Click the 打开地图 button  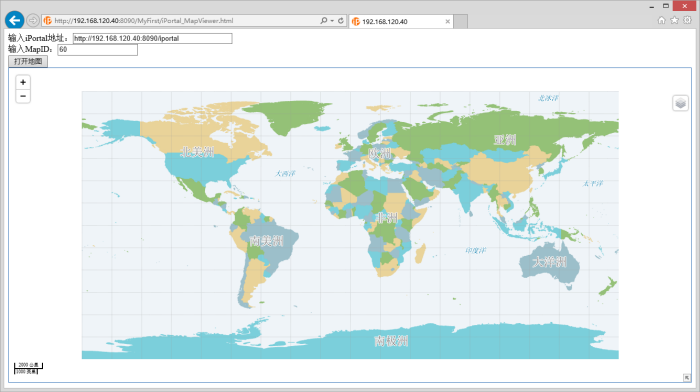point(28,62)
